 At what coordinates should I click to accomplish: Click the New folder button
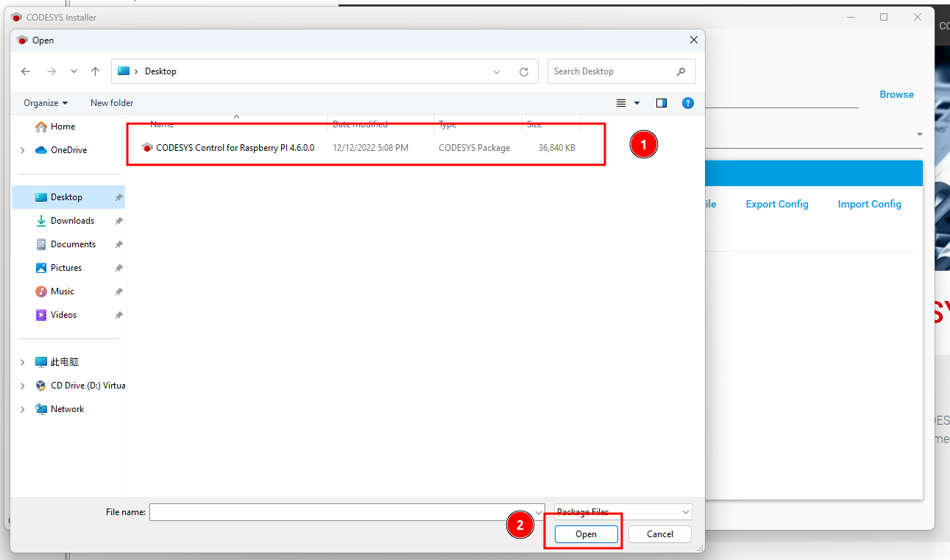(112, 103)
